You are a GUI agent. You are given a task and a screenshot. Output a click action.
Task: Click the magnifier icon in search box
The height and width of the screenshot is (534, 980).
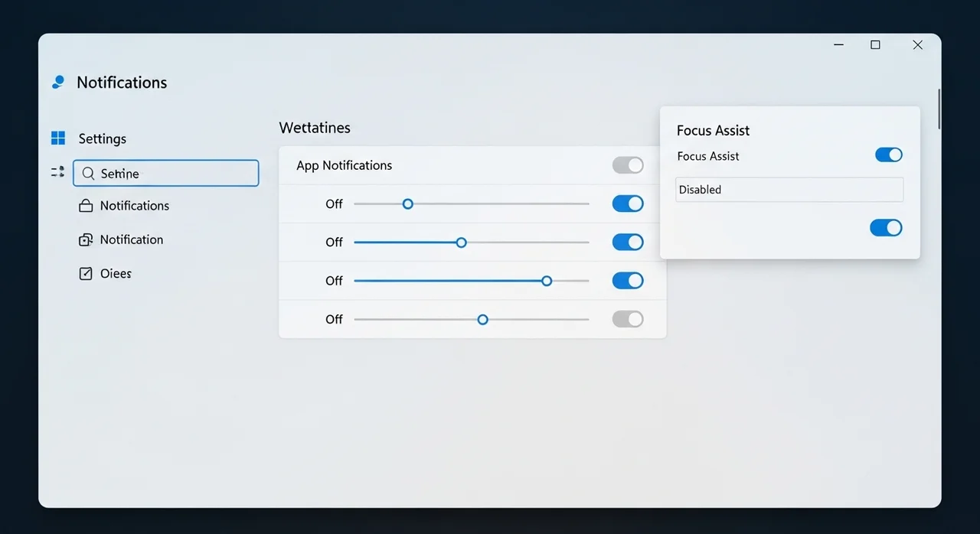tap(88, 174)
